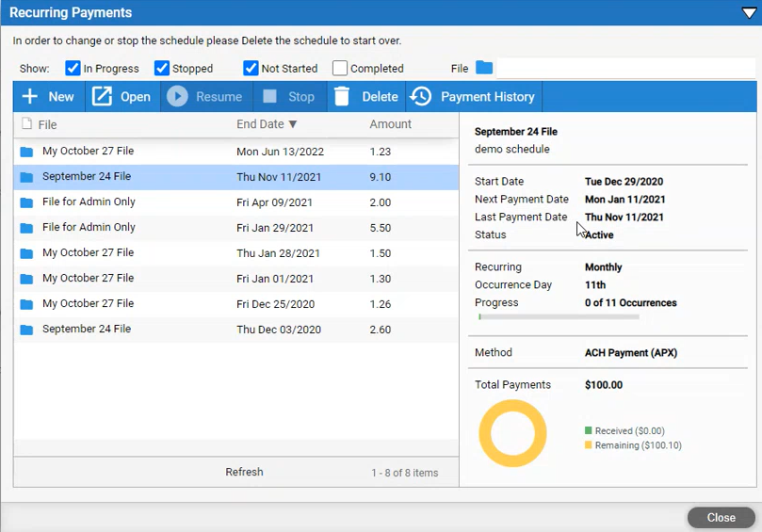
Task: Click the amount 1.23 cell
Action: (380, 152)
